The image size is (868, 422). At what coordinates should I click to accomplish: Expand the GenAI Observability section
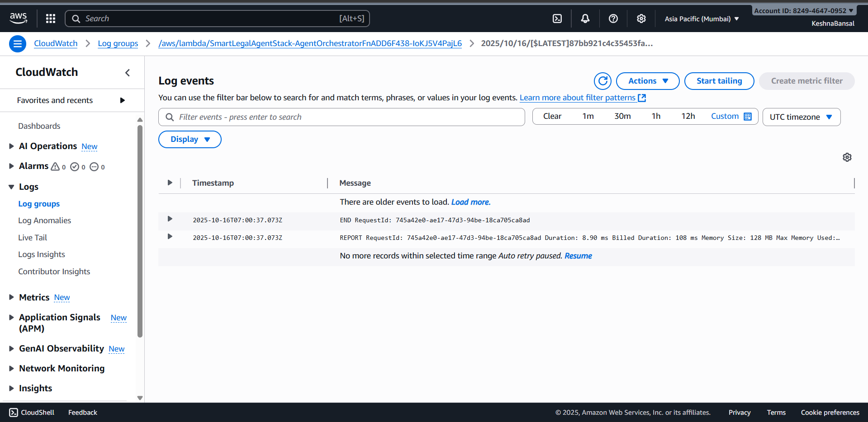(x=11, y=348)
